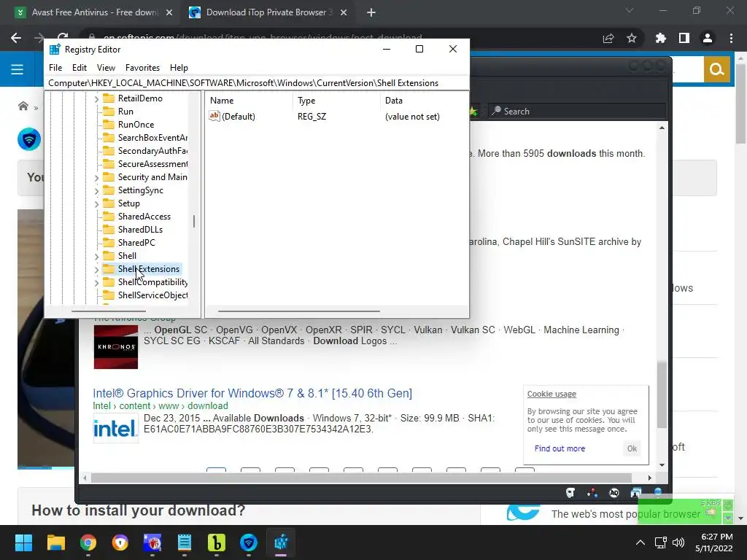Open the Intel Graphics Driver result link

[x=252, y=393]
